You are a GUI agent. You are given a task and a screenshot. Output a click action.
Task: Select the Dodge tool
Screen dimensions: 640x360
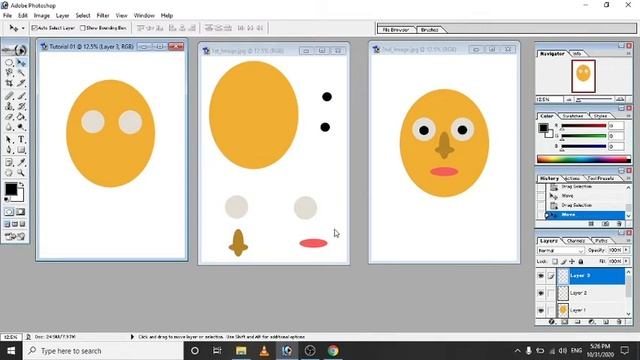point(21,127)
